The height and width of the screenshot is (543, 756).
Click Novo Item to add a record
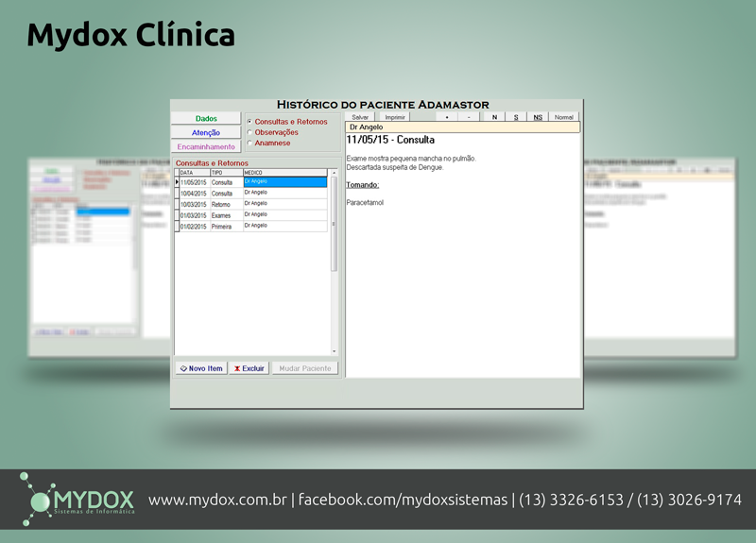[x=201, y=368]
